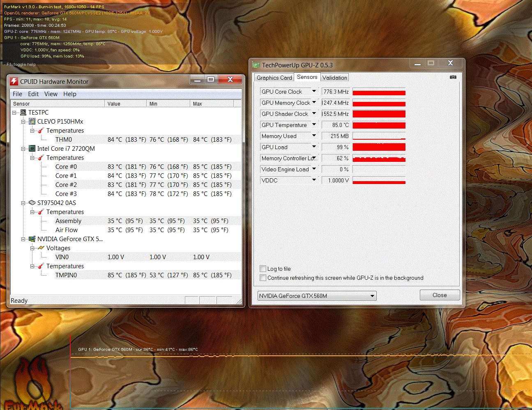Image resolution: width=532 pixels, height=410 pixels.
Task: Click the NVIDIA GeForce GTX graphics card icon
Action: [x=32, y=239]
